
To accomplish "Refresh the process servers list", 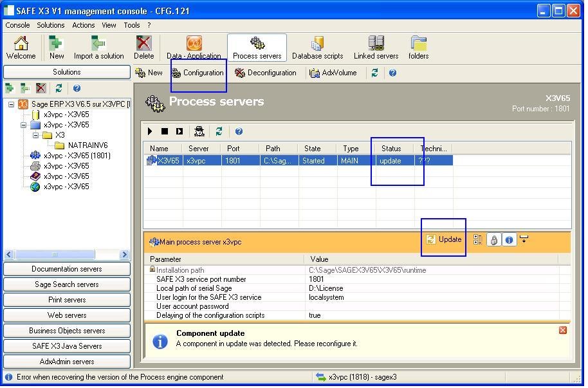I will point(219,131).
